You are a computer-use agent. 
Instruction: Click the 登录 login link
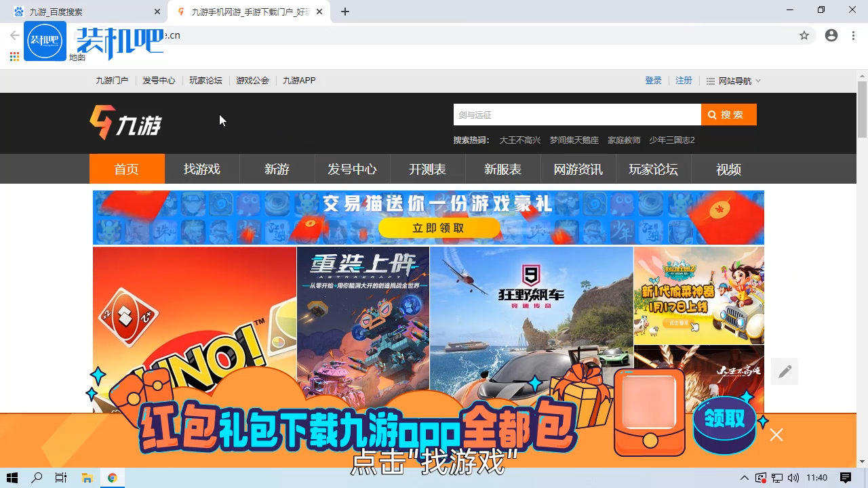click(653, 80)
